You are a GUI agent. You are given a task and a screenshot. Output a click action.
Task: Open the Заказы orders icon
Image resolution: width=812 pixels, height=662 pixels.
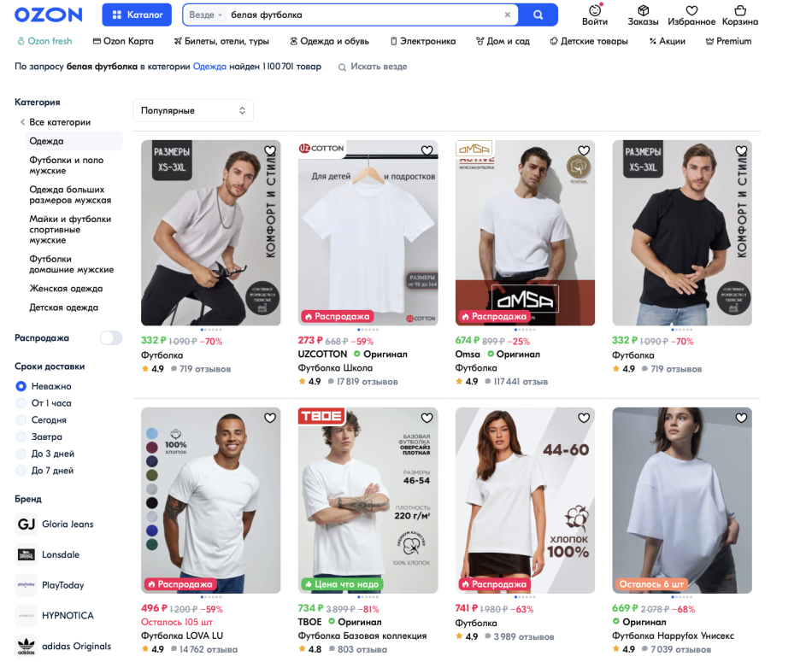pos(643,15)
